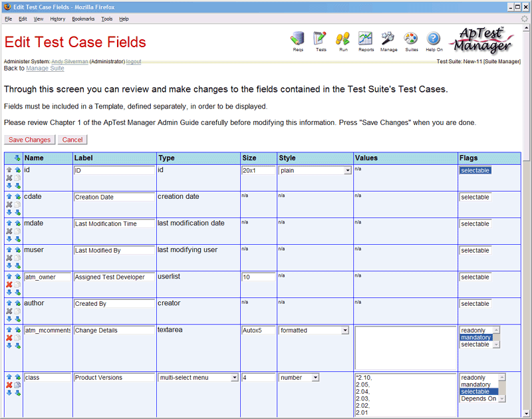Delete the class field with red X

(9, 384)
